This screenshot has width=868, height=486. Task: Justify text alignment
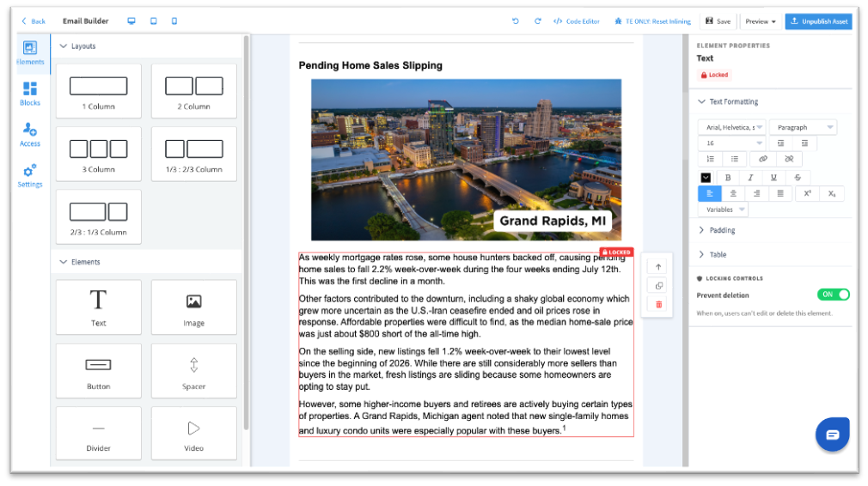click(x=780, y=193)
